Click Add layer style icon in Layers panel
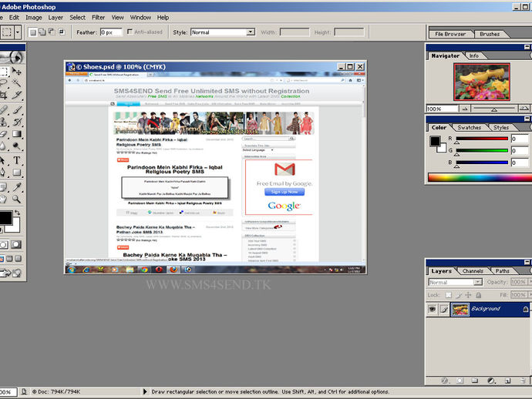Viewport: 532px width, 399px height. tap(444, 381)
